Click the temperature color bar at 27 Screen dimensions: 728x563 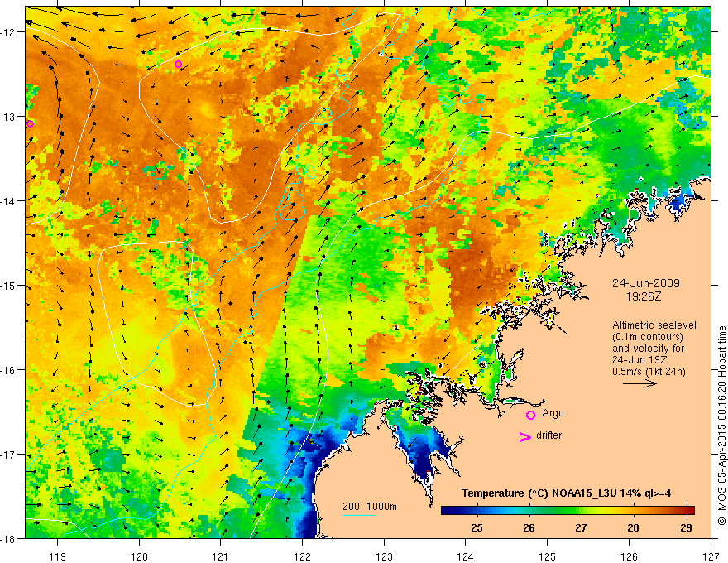tap(582, 511)
